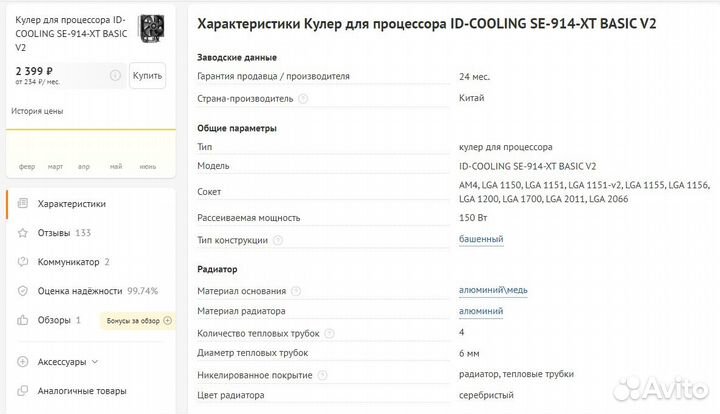Follow the башенный link

[x=481, y=239]
